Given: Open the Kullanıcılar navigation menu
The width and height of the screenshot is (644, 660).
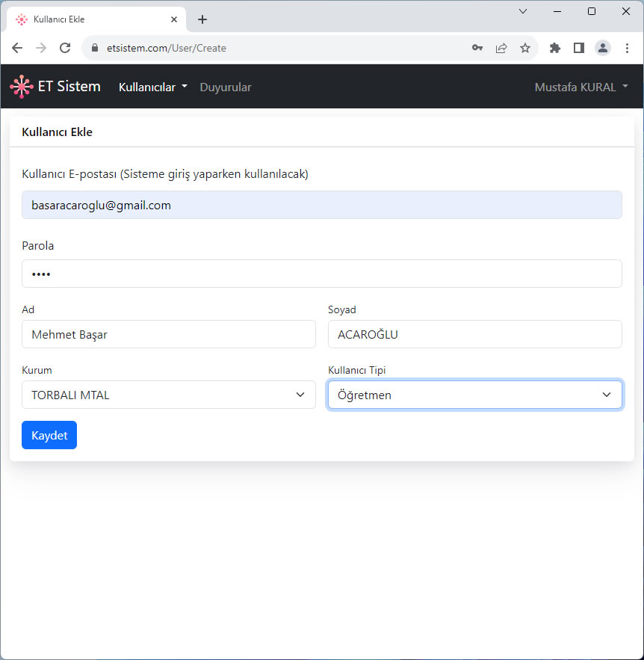Looking at the screenshot, I should click(152, 87).
